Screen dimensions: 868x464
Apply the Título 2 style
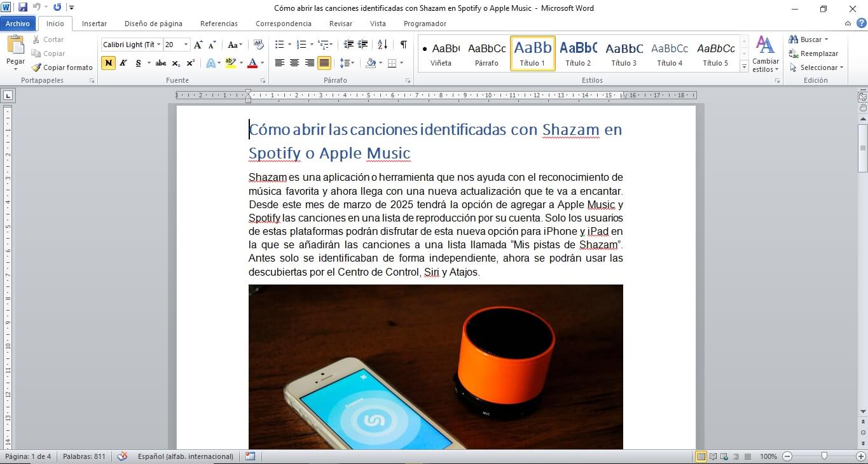pos(579,53)
